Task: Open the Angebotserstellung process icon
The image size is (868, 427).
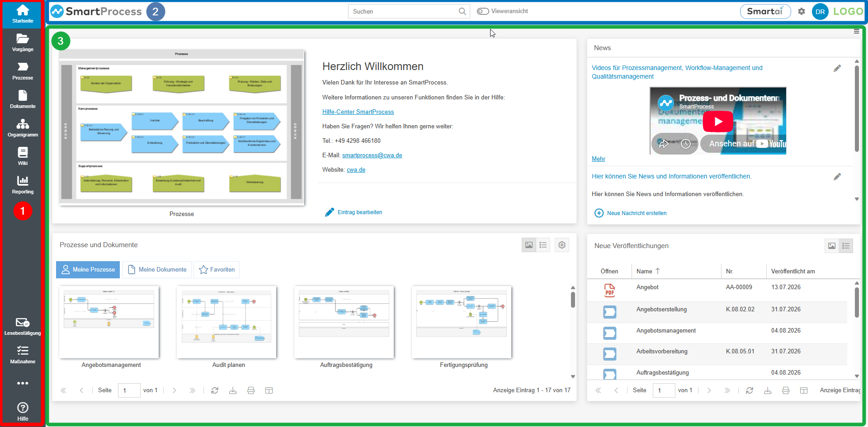Action: pyautogui.click(x=609, y=312)
